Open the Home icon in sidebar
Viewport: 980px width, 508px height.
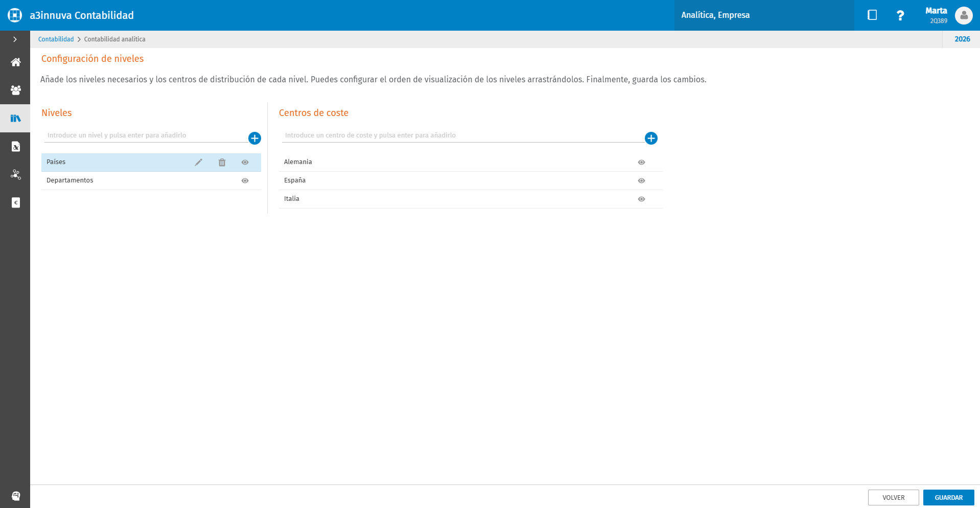tap(15, 62)
